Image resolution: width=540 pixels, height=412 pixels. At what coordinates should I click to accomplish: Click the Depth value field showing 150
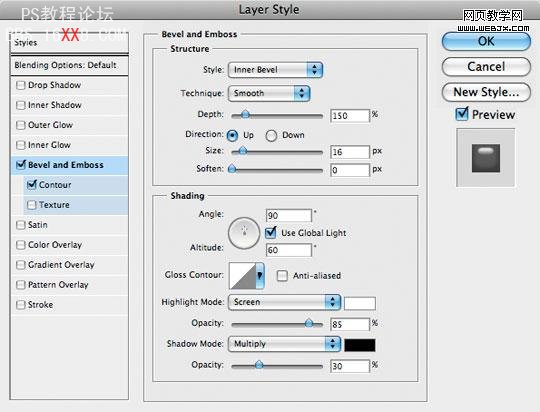[350, 116]
